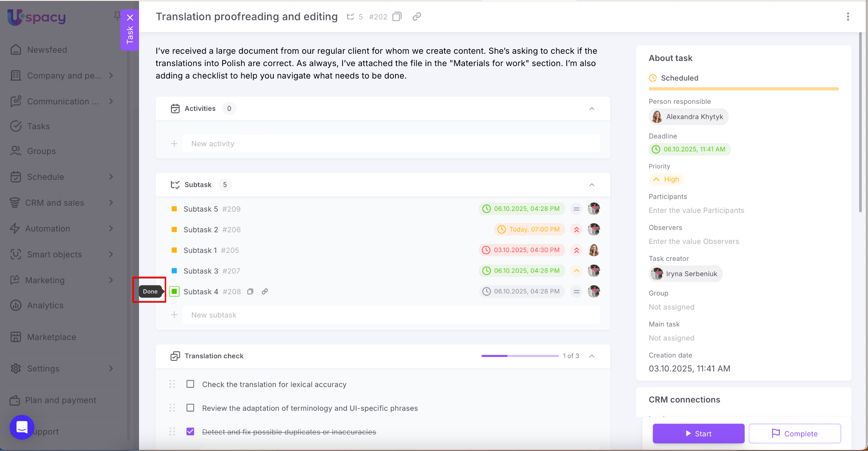Collapse the Translation check checklist
The image size is (868, 451).
(592, 356)
